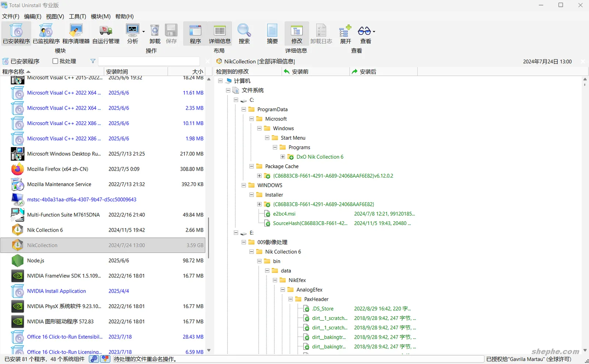This screenshot has width=589, height=364.
Task: Open the 模块(M) menu
Action: tap(100, 17)
